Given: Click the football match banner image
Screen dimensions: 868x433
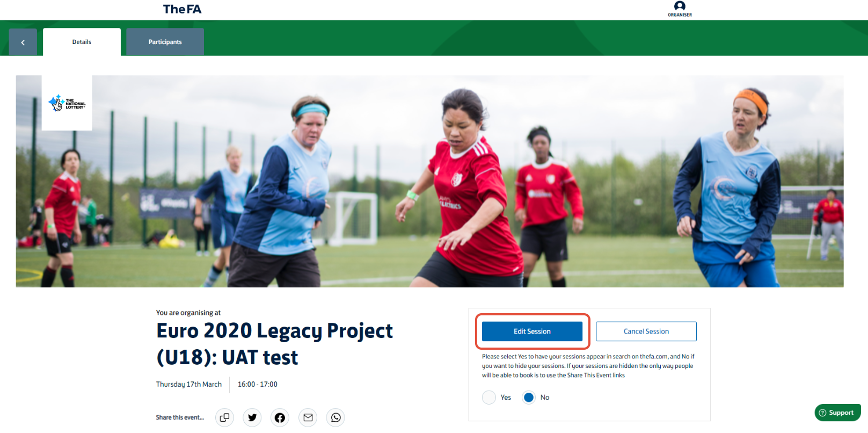Looking at the screenshot, I should click(x=429, y=181).
